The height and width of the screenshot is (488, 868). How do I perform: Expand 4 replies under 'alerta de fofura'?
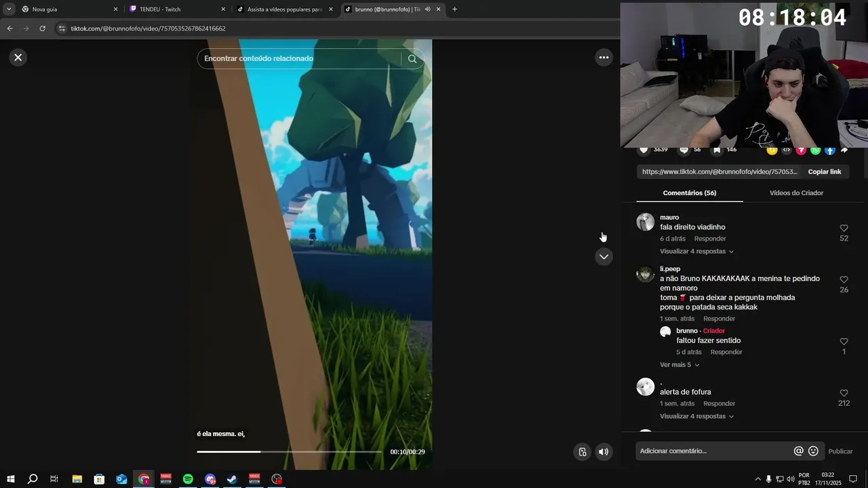coord(696,416)
